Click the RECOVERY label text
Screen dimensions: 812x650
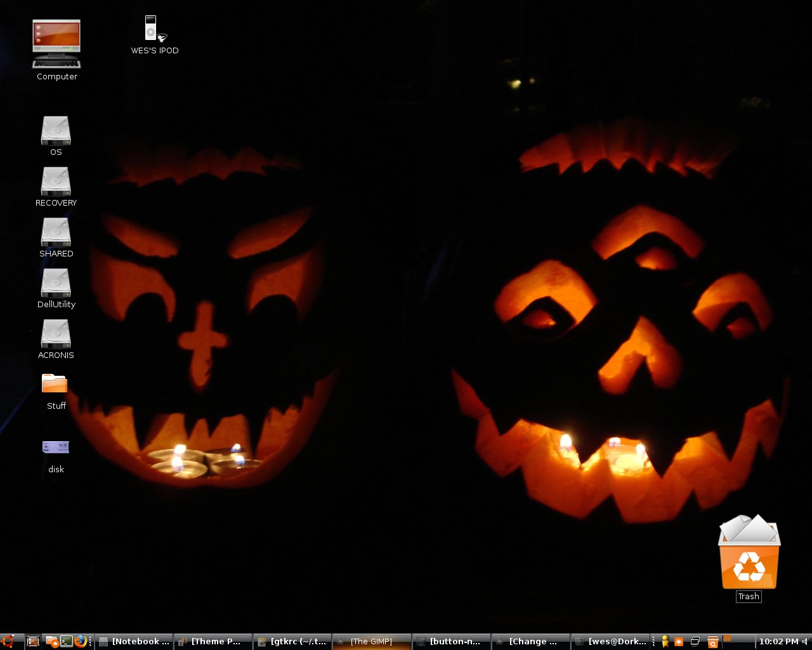(56, 203)
